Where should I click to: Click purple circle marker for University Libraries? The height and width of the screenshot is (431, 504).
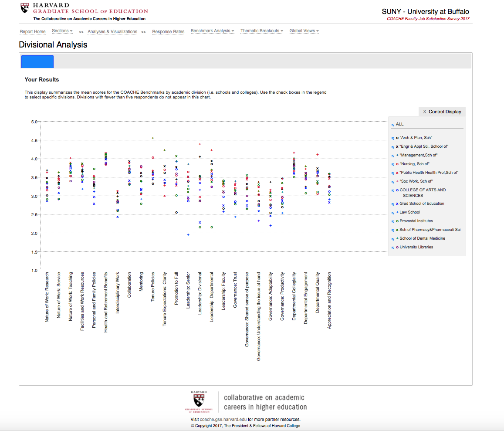[397, 247]
